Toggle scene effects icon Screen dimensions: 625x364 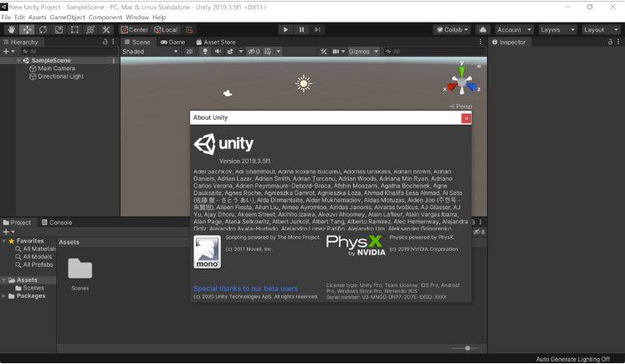pyautogui.click(x=230, y=52)
